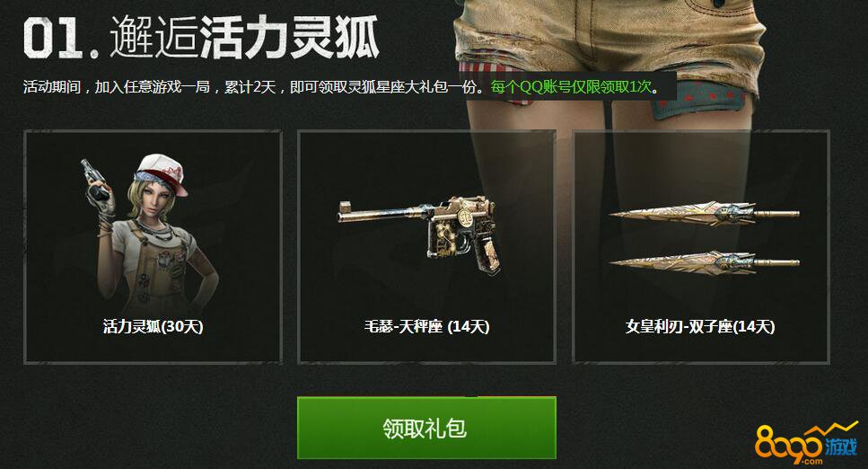Click the revolver in the character's hand
868x469 pixels.
click(x=94, y=180)
